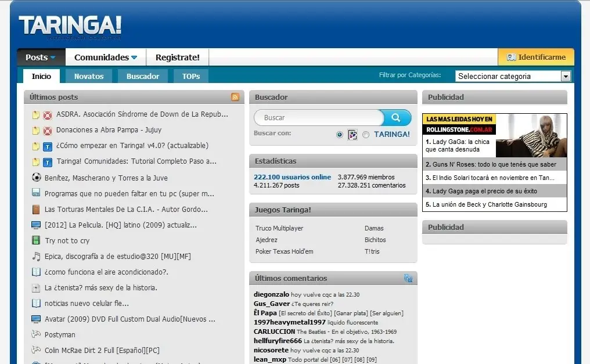Click the 3.877.969 miembros statistic
590x364 pixels.
point(366,177)
